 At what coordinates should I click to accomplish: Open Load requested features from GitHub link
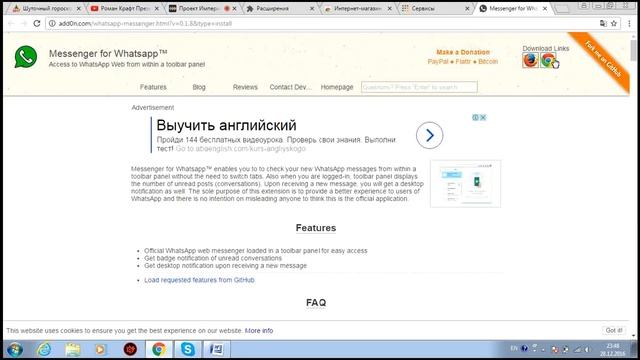tap(199, 280)
